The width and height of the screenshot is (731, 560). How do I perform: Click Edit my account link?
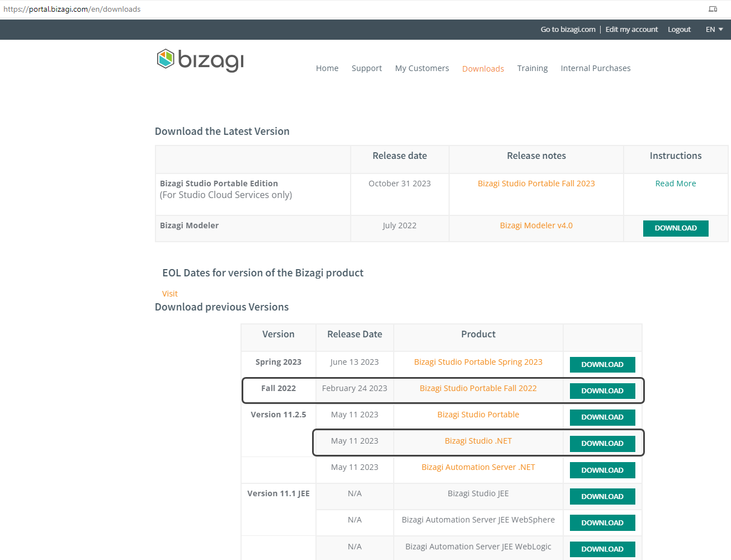pos(632,30)
